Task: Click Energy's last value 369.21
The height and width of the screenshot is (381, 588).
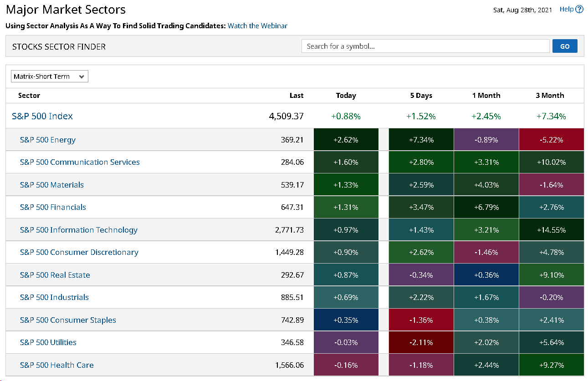Action: (292, 140)
